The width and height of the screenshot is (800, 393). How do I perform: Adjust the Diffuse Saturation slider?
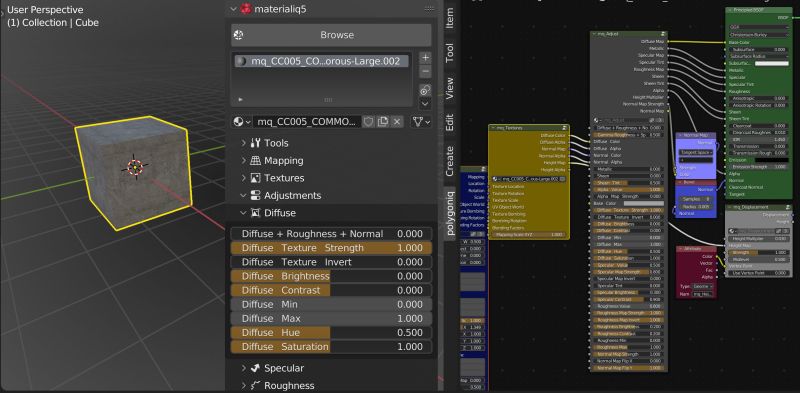point(331,347)
